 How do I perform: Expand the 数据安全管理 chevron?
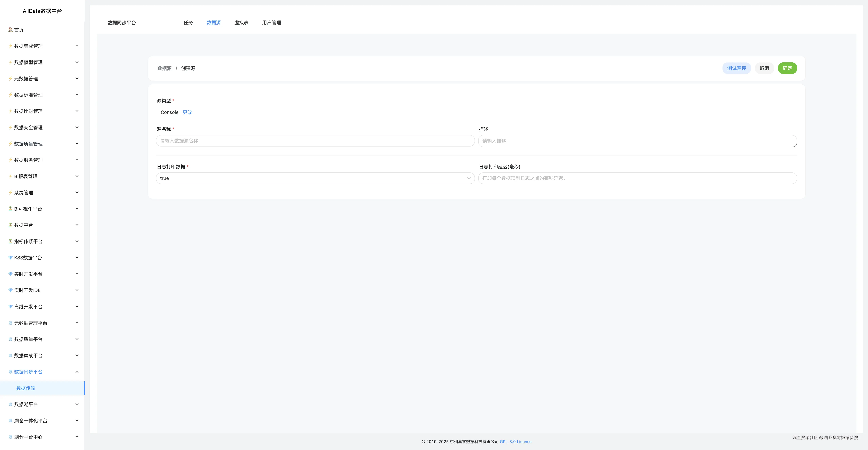pyautogui.click(x=77, y=127)
